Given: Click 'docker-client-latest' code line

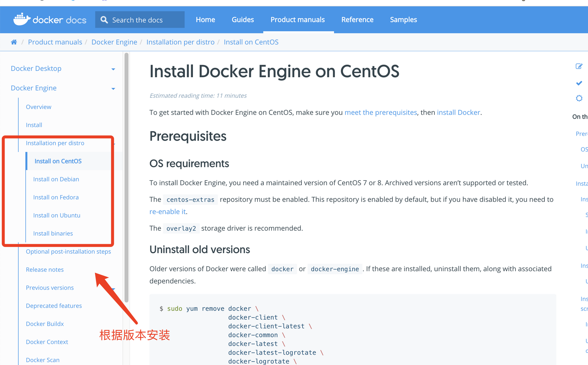Looking at the screenshot, I should click(270, 326).
